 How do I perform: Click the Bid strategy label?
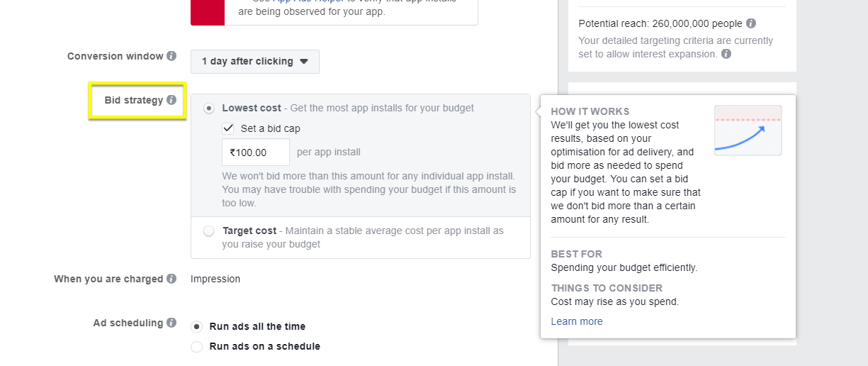[134, 100]
